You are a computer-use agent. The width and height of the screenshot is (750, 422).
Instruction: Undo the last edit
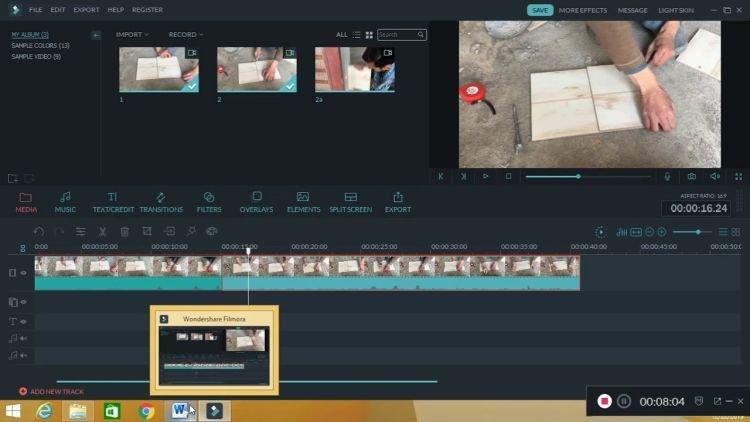[x=39, y=232]
